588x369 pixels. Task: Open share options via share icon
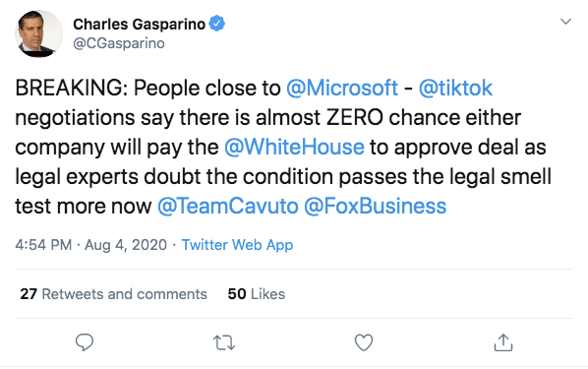coord(503,342)
